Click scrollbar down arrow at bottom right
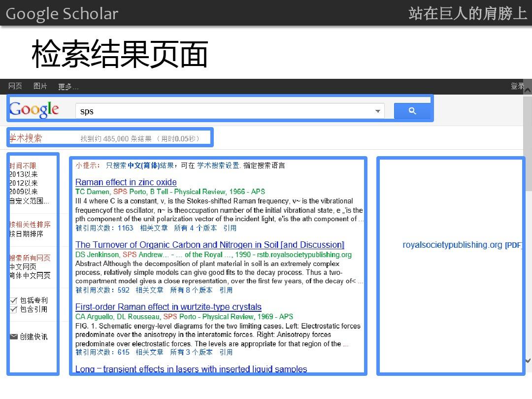 coord(528,361)
